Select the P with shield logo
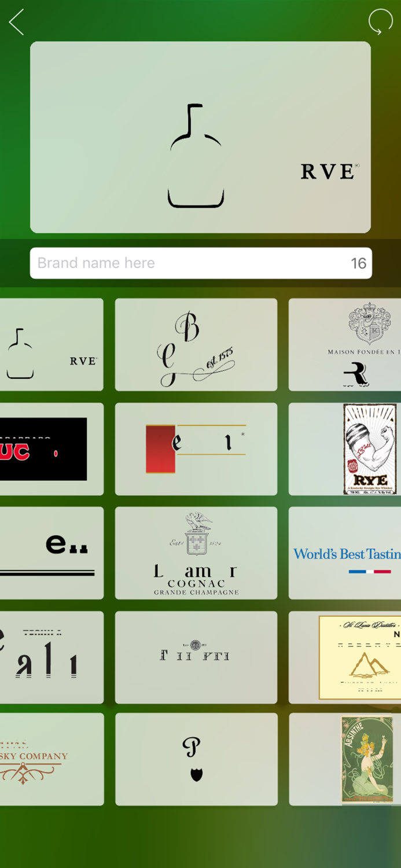 click(x=196, y=759)
